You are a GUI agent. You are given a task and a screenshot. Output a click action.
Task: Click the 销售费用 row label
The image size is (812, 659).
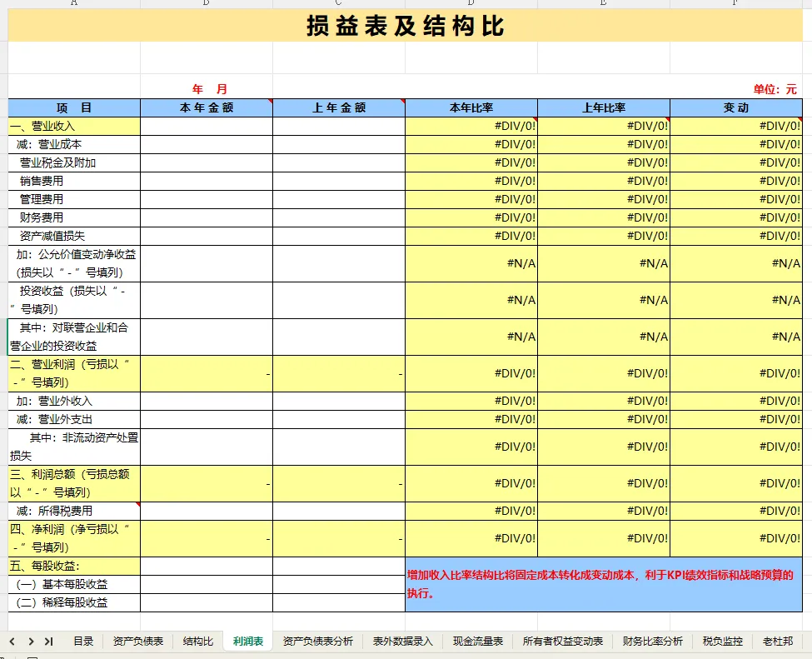tap(74, 181)
